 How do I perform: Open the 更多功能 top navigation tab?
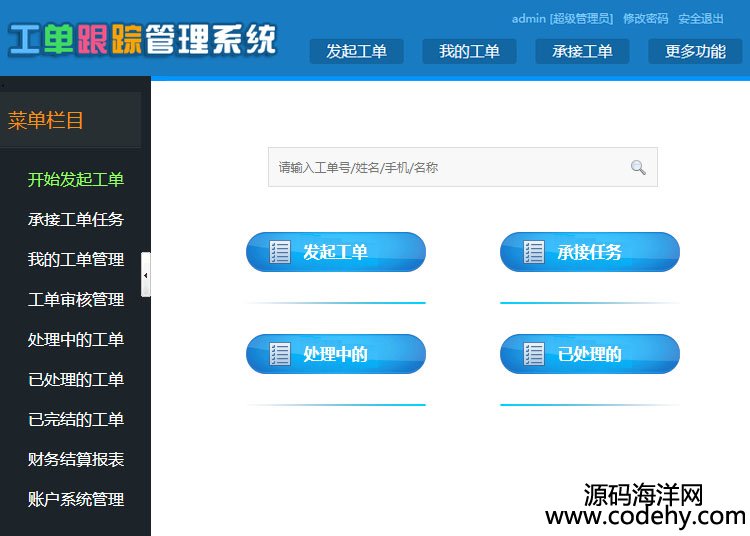tap(695, 51)
